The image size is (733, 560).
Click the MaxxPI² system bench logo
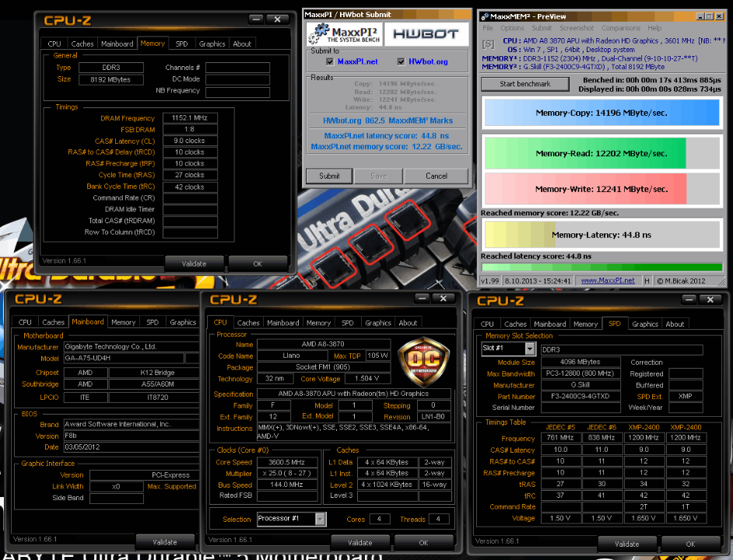345,33
